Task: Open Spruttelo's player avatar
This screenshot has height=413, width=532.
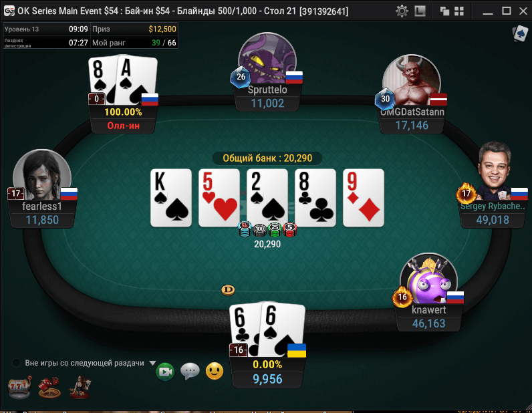Action: (267, 57)
